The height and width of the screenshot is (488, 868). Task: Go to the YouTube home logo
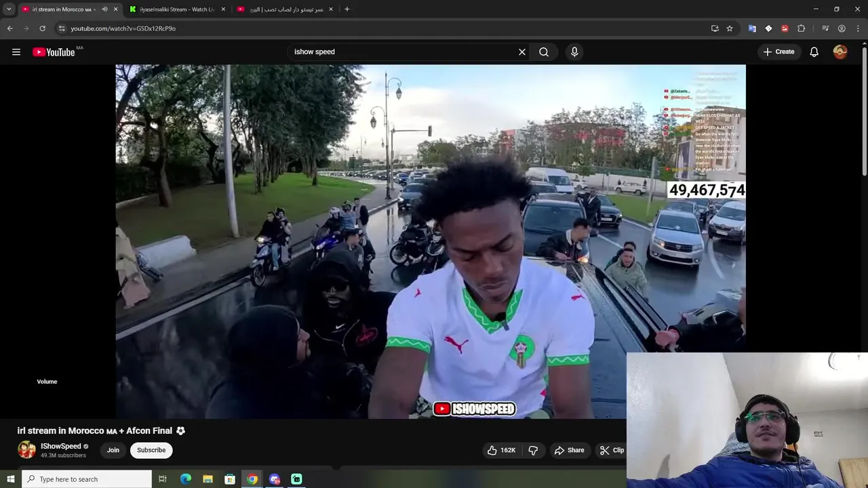coord(54,52)
